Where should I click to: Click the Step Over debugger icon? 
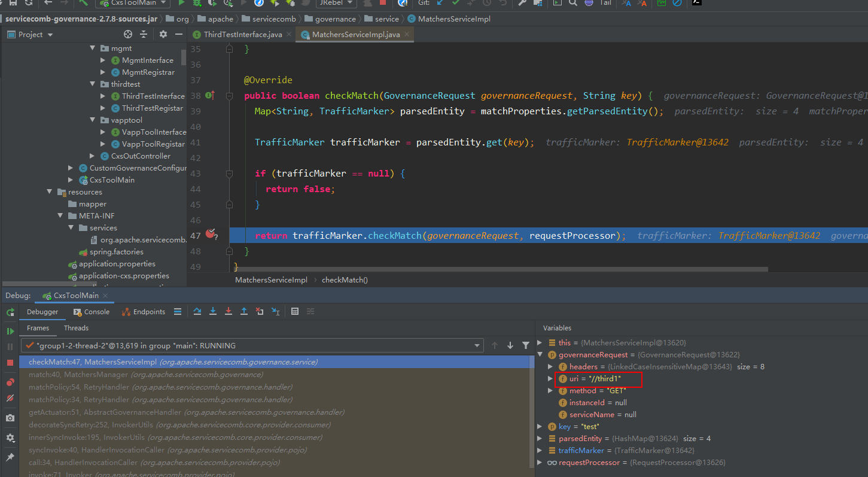point(197,311)
